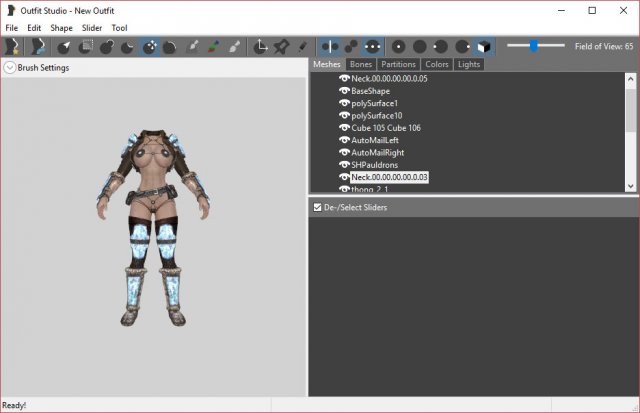The width and height of the screenshot is (640, 413).
Task: Click the Field of View slider handle
Action: (x=534, y=45)
